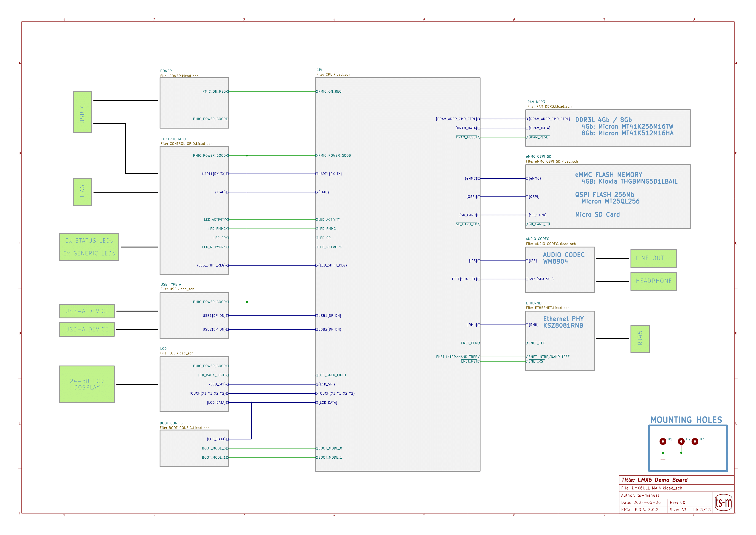The width and height of the screenshot is (756, 535).
Task: Click {LED_SHIFT_REG} pin on CONTROL GPIO sheet
Action: coord(213,265)
